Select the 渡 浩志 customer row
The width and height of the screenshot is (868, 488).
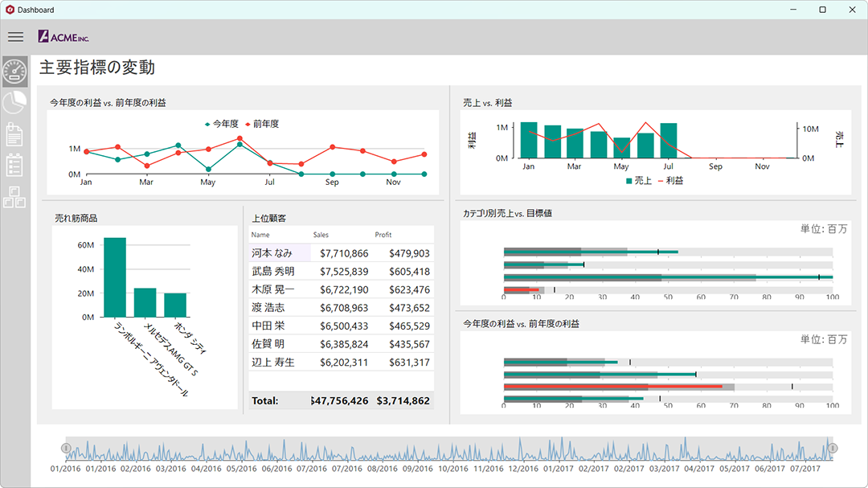[341, 308]
